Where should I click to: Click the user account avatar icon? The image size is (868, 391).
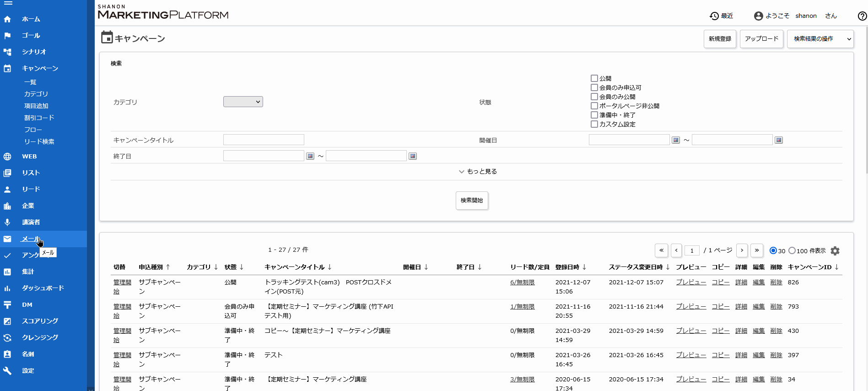[758, 16]
